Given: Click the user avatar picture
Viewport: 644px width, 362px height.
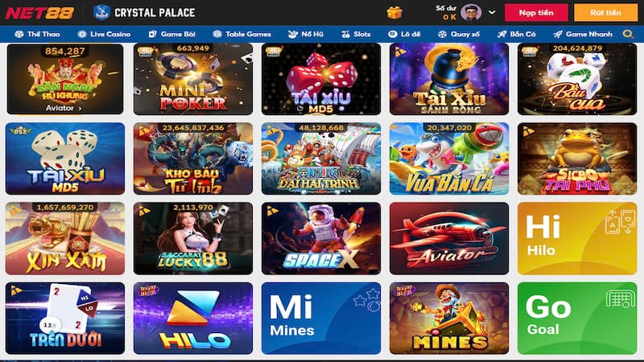Looking at the screenshot, I should (x=471, y=13).
